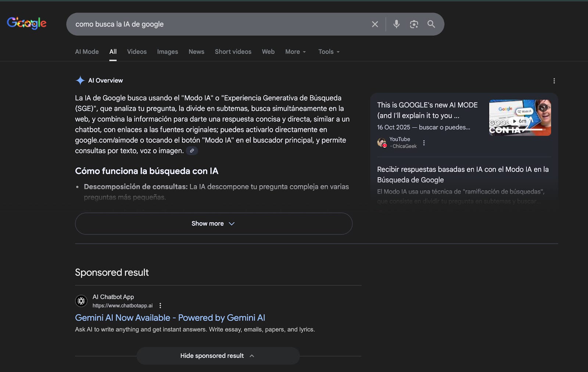Click the 'YouTube' source label

click(x=400, y=139)
